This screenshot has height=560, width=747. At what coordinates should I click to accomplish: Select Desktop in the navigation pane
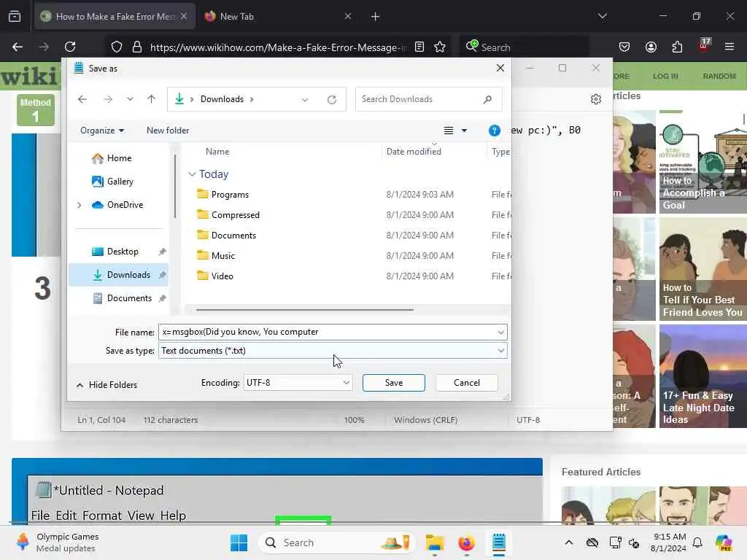pyautogui.click(x=123, y=252)
